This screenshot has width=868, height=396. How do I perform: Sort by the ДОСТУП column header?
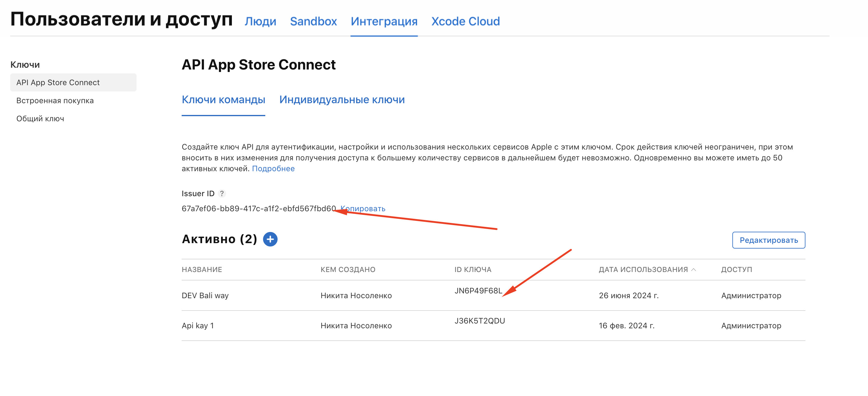click(736, 270)
